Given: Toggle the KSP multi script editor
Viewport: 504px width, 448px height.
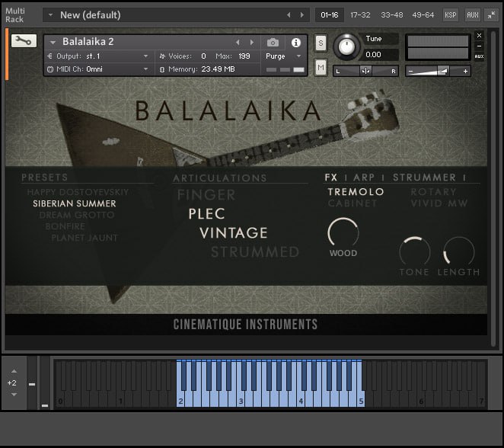Looking at the screenshot, I should (x=450, y=14).
